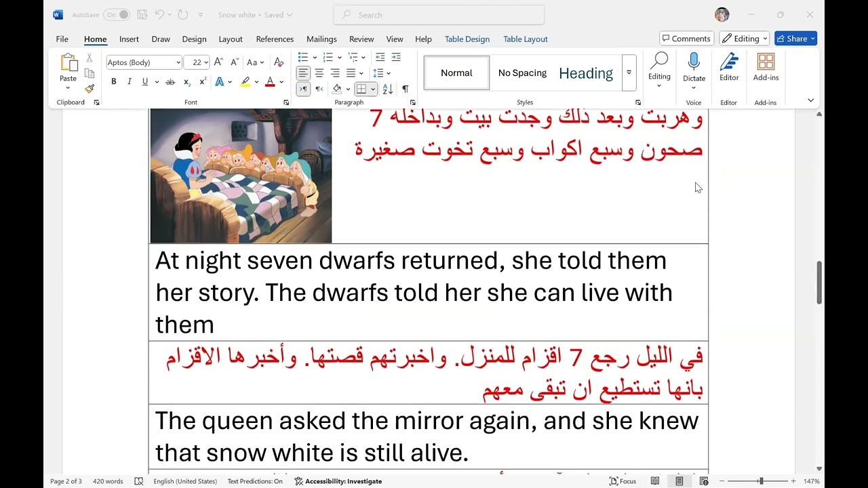Expand line spacing options dropdown
Image resolution: width=868 pixels, height=488 pixels.
(389, 73)
